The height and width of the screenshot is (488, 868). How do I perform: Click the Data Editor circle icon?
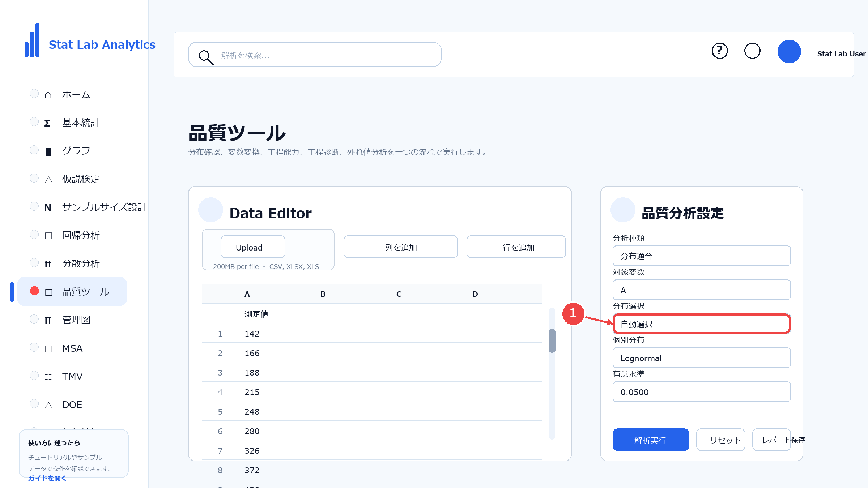[x=210, y=210]
